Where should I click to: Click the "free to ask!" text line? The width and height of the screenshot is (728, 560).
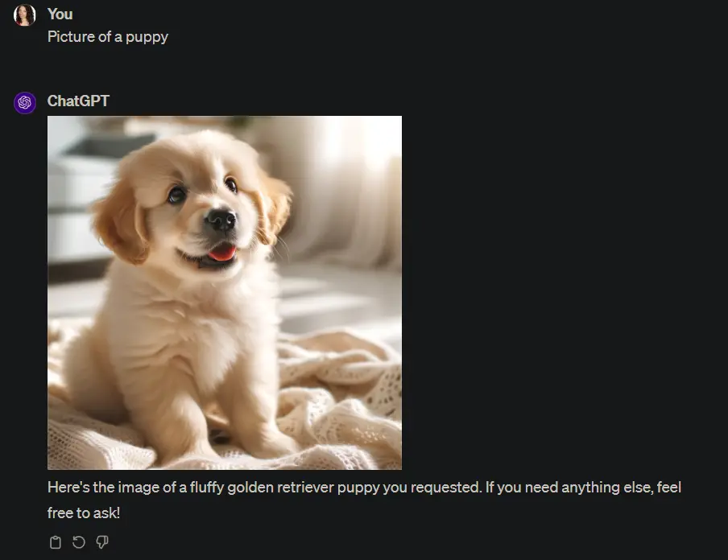click(x=84, y=513)
